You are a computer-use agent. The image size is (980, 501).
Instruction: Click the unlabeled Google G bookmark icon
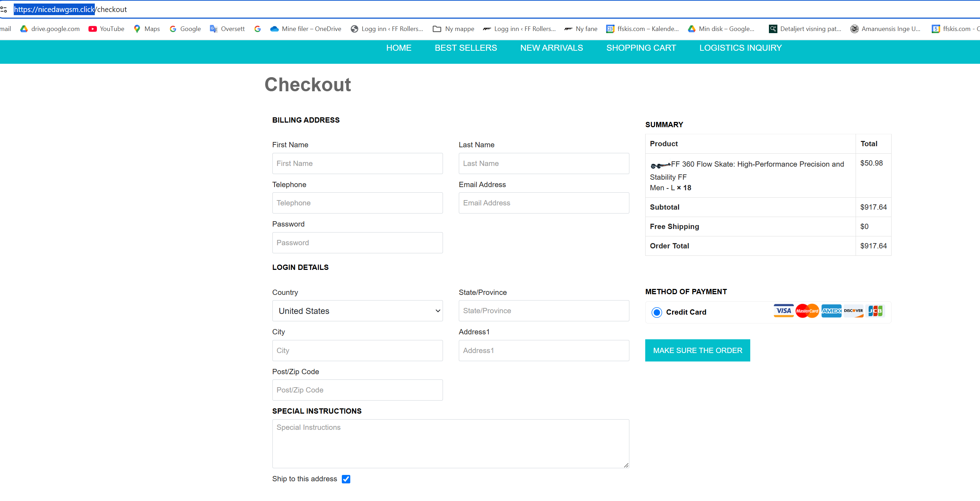pyautogui.click(x=258, y=29)
